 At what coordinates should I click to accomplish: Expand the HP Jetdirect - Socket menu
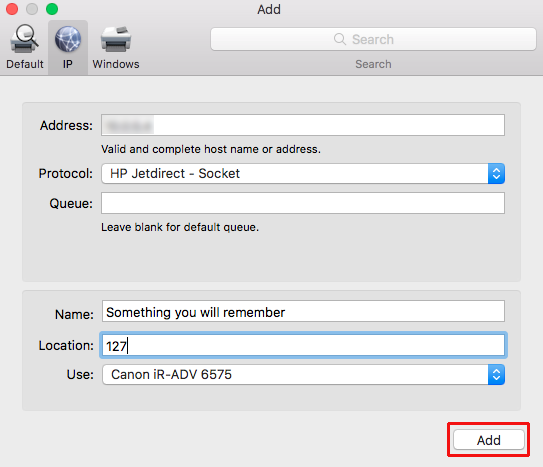(x=303, y=173)
